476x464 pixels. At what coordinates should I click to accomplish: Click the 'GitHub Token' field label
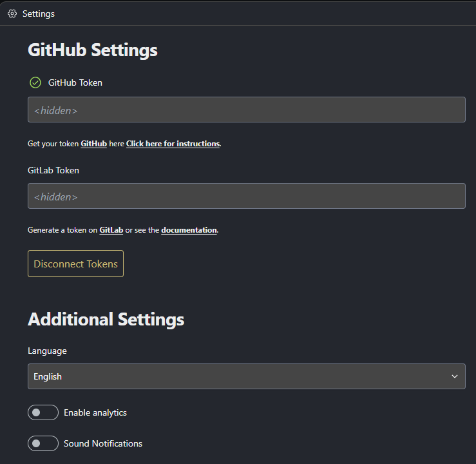tap(75, 82)
